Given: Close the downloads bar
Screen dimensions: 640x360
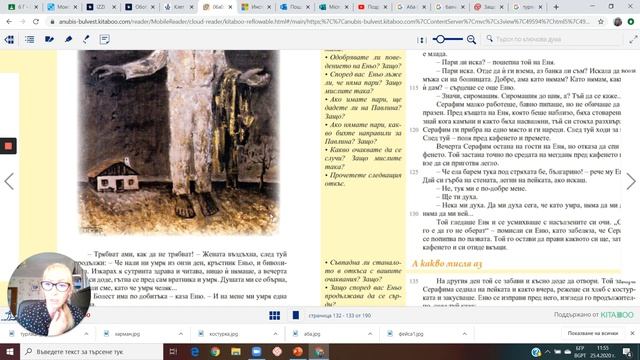Looking at the screenshot, I should coord(632,333).
